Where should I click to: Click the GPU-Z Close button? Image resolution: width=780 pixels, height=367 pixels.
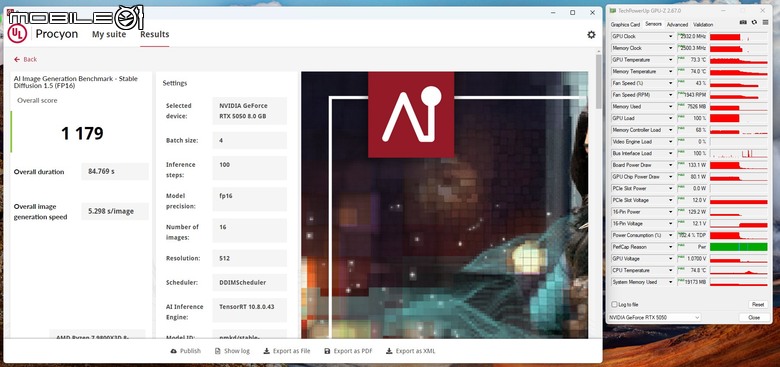pos(754,317)
